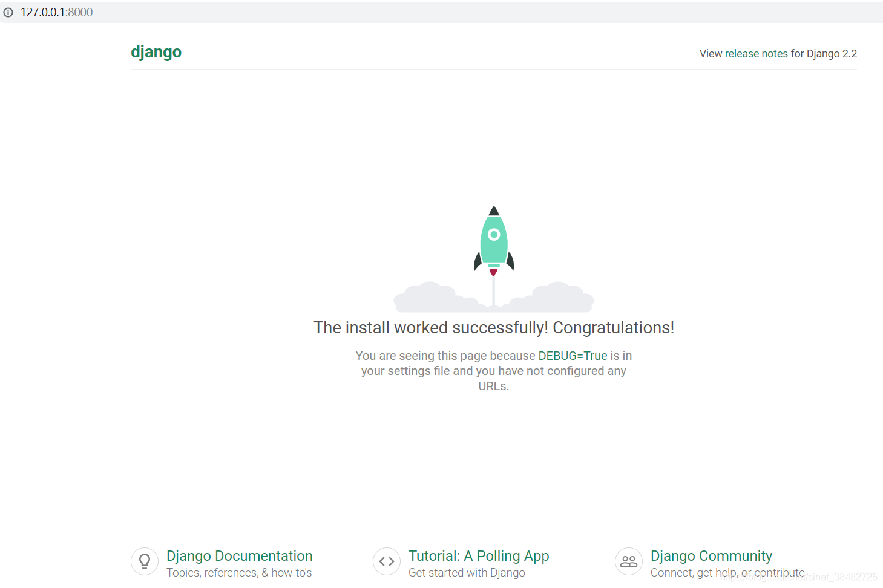Click 'Connect, get help, or contribute' text

(x=727, y=573)
